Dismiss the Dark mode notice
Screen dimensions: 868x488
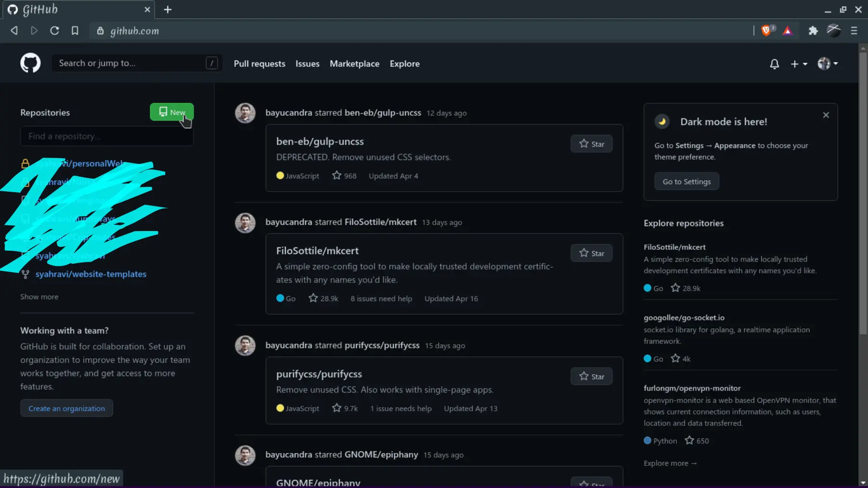click(x=826, y=115)
